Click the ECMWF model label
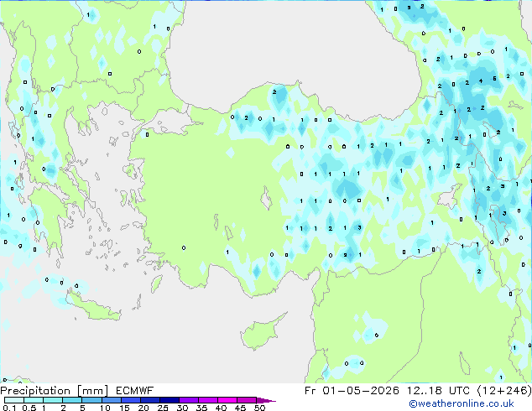The image size is (532, 411). coord(135,391)
